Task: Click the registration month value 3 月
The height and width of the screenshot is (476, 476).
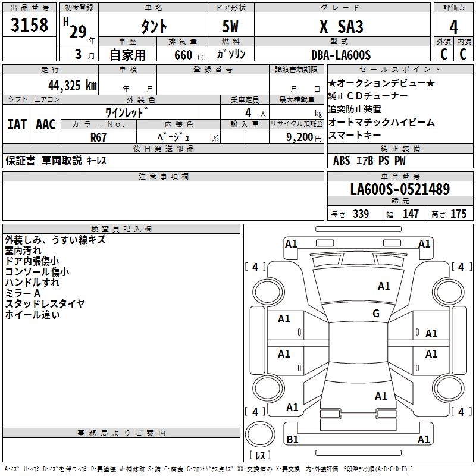Action: click(84, 54)
